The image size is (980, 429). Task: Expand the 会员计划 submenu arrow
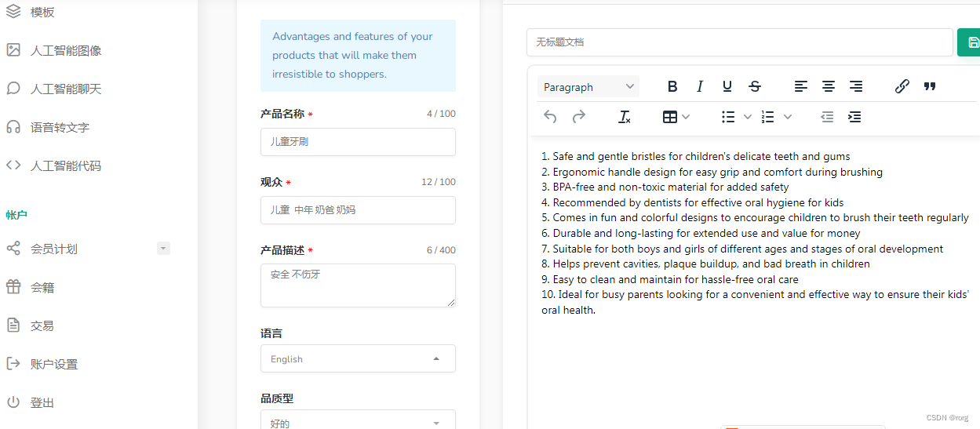163,249
